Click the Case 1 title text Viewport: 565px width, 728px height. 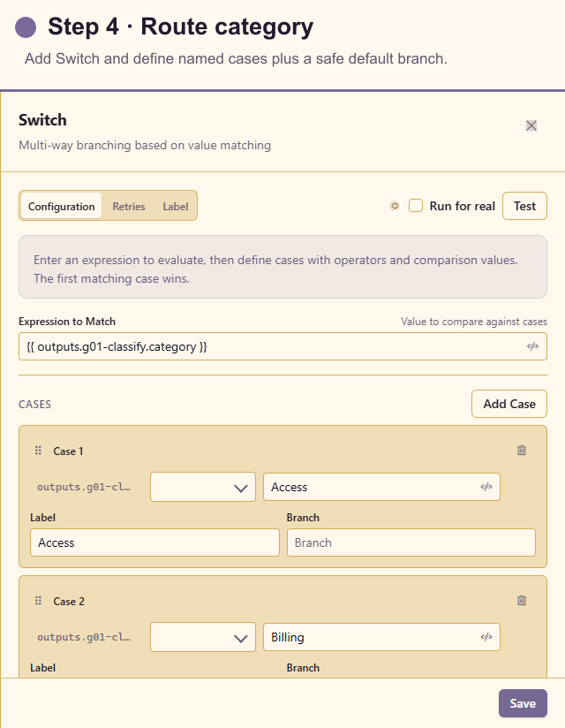click(x=68, y=451)
